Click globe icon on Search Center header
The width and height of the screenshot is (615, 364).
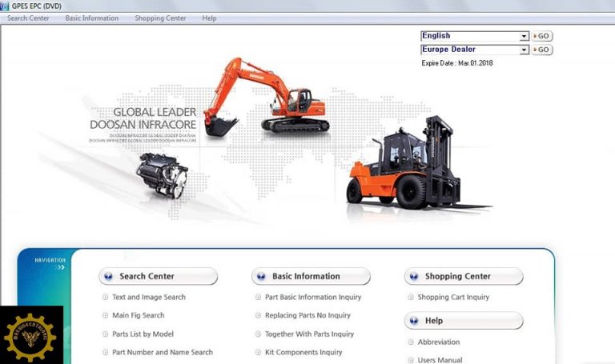coord(108,276)
